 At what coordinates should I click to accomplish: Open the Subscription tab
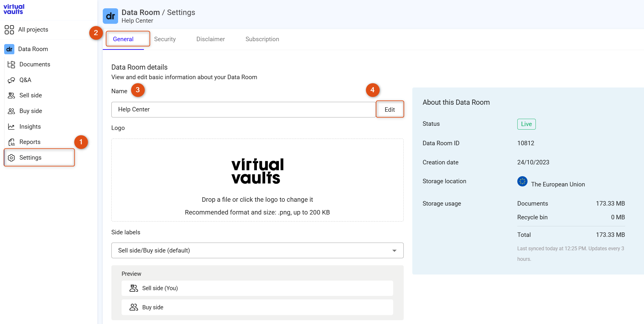[x=262, y=39]
